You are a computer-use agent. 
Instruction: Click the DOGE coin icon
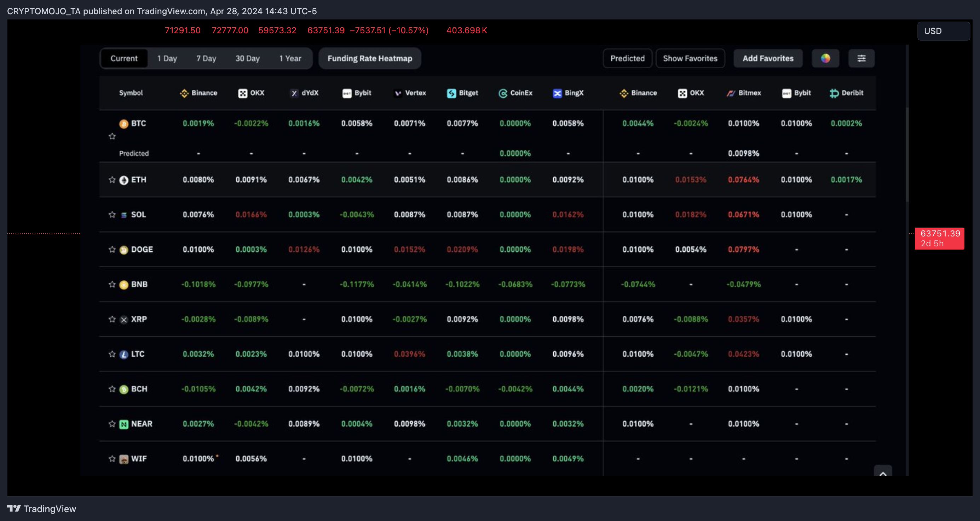[123, 250]
